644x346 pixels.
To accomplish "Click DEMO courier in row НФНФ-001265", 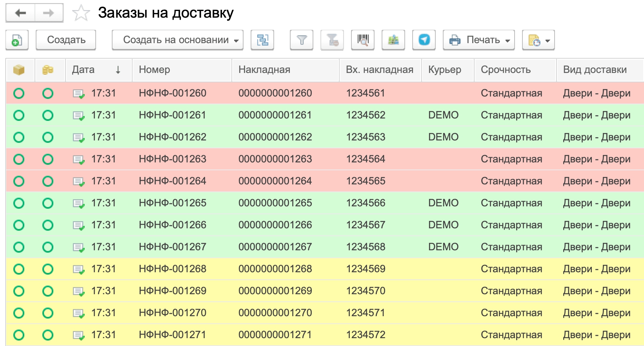I will tap(443, 203).
